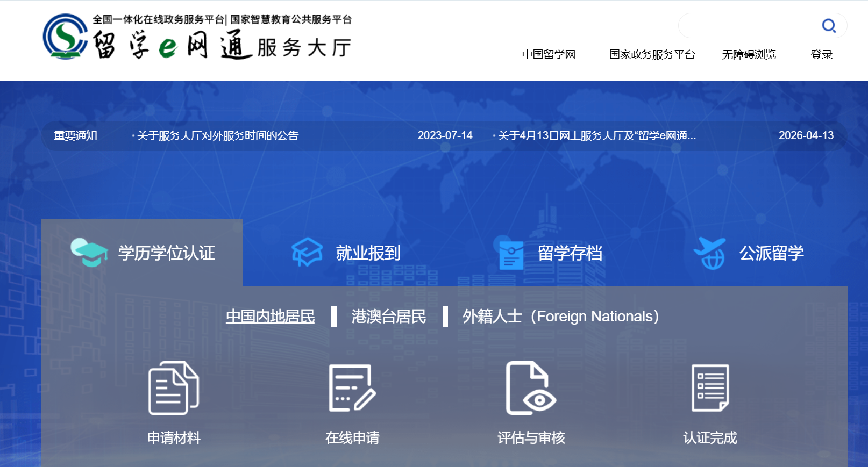Select 中国内地居民 resident option
Image resolution: width=868 pixels, height=467 pixels.
(270, 317)
